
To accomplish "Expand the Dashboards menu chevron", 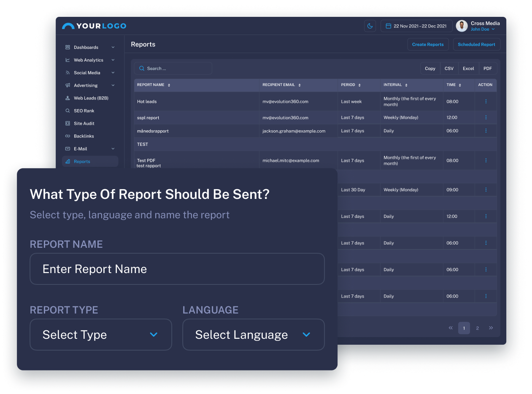I will pos(113,47).
